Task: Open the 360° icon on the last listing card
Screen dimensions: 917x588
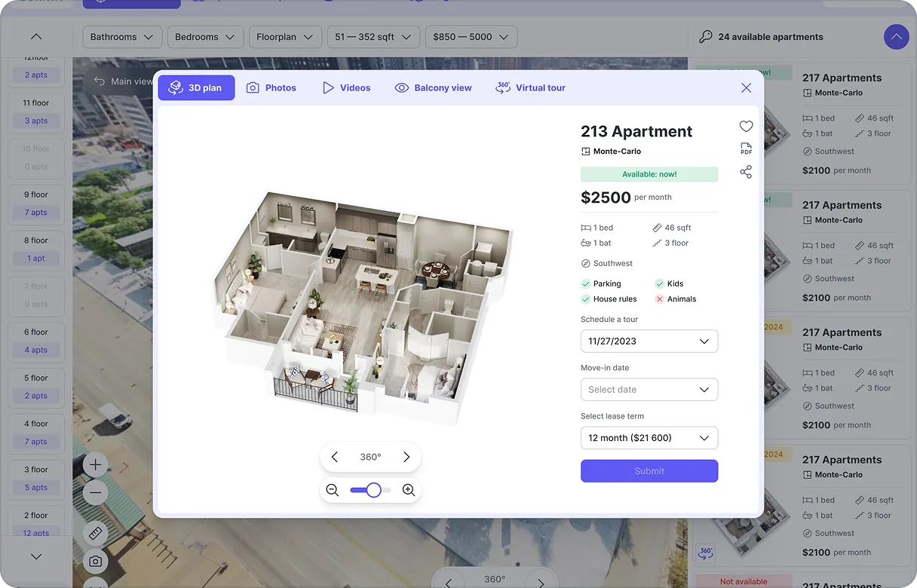Action: click(706, 553)
